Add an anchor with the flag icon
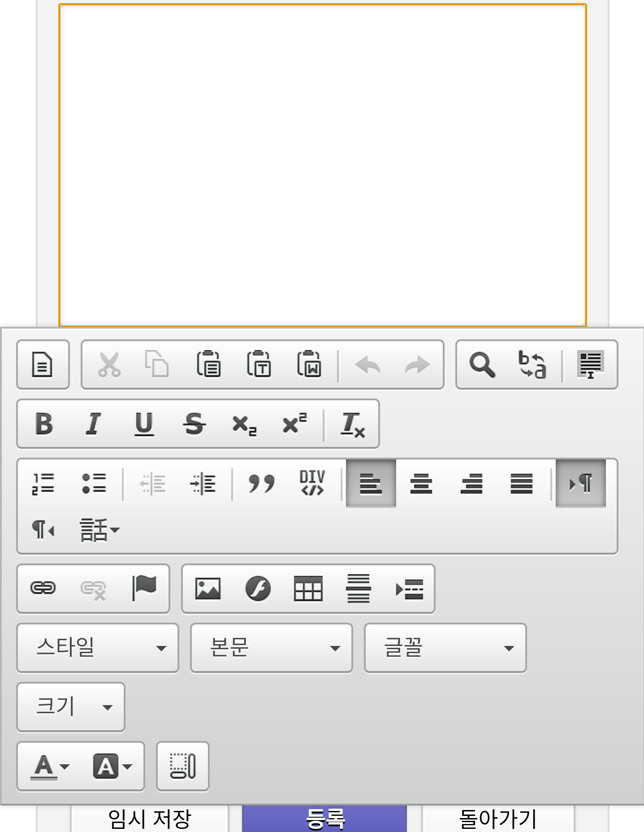Screen dimensions: 644x832 tap(144, 588)
